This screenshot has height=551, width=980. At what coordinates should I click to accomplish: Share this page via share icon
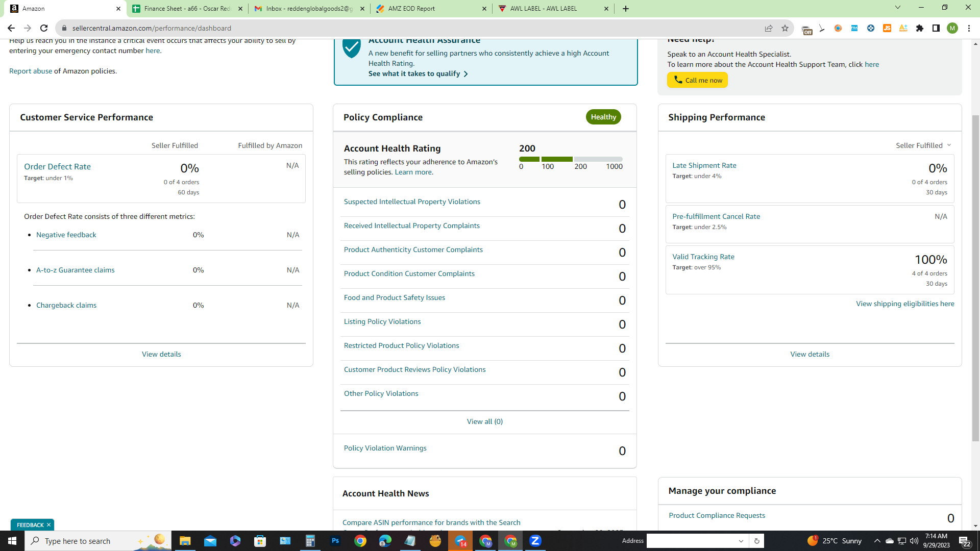pos(769,28)
